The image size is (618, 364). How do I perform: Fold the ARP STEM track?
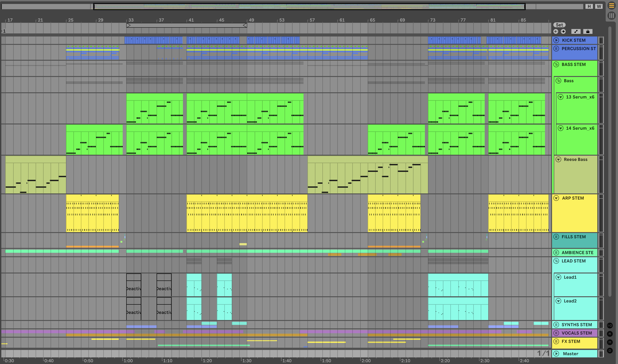pos(556,198)
